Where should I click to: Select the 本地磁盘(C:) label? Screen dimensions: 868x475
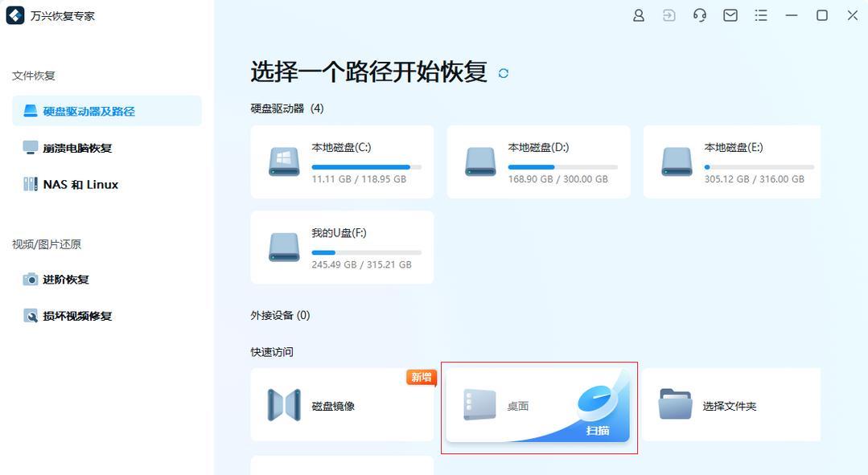click(341, 148)
